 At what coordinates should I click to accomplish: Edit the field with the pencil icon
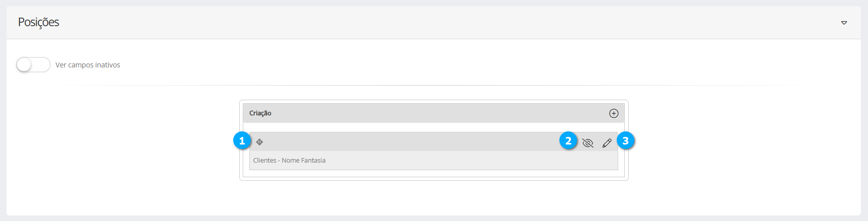point(607,143)
